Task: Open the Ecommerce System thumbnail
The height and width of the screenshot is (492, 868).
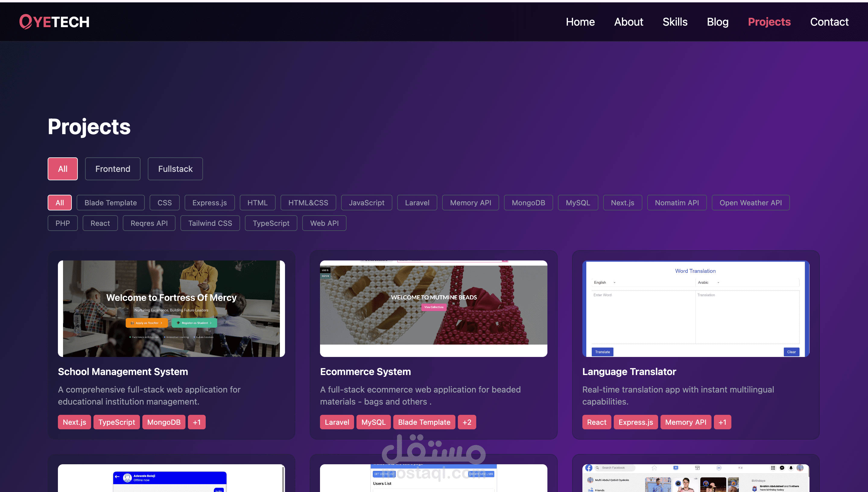Action: click(434, 308)
